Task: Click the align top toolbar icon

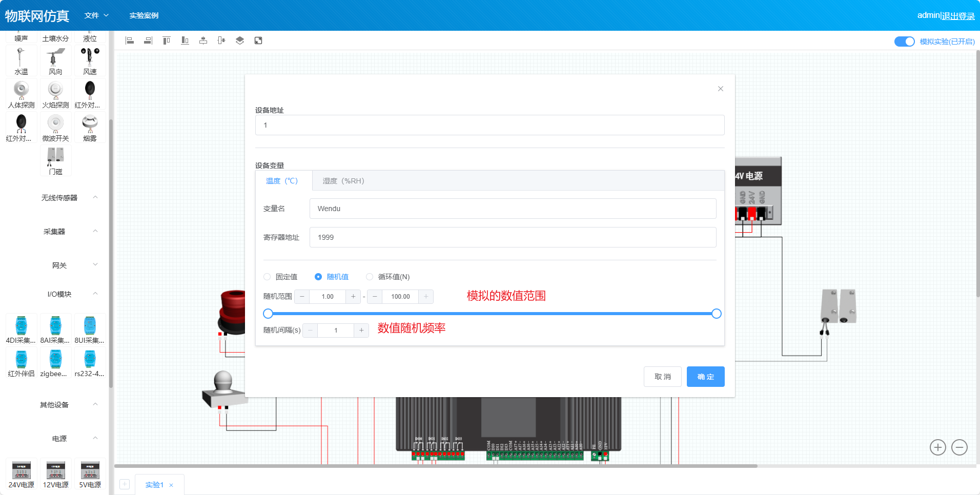Action: [x=166, y=40]
